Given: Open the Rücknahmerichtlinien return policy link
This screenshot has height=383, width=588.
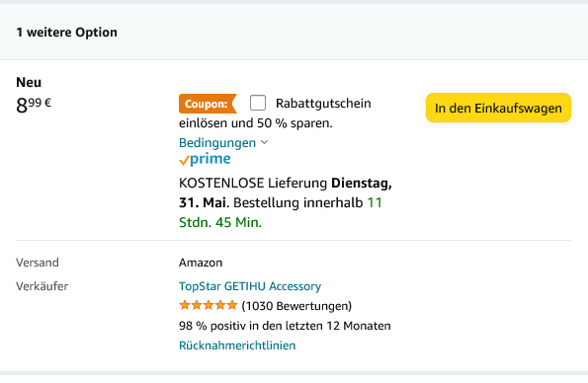Looking at the screenshot, I should [x=237, y=345].
